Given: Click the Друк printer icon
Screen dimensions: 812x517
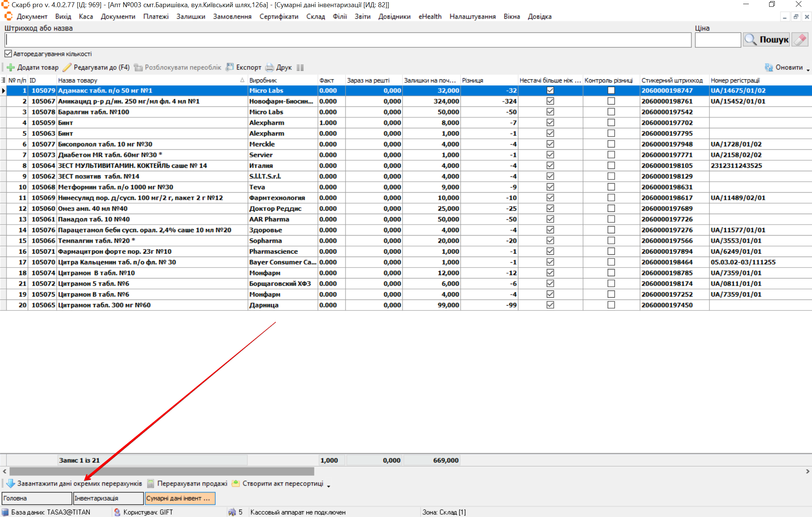Looking at the screenshot, I should pos(270,67).
